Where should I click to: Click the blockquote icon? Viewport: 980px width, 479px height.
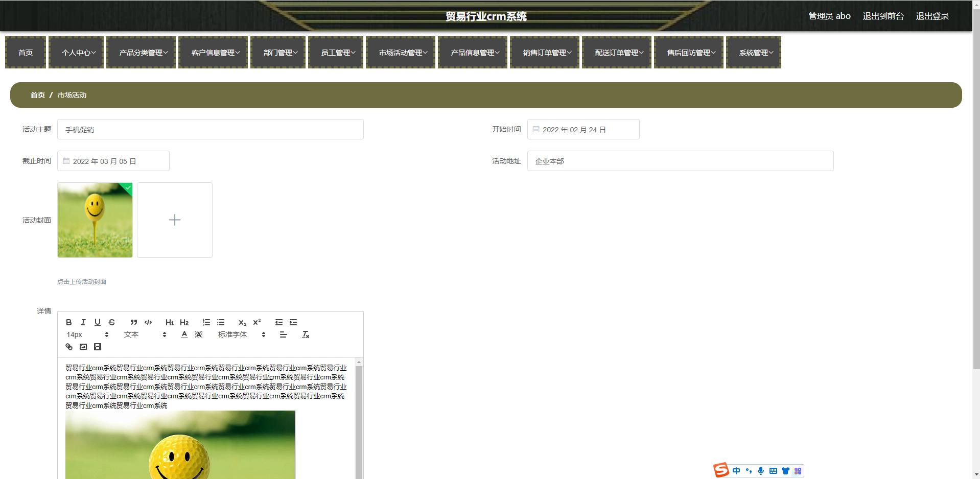[133, 322]
